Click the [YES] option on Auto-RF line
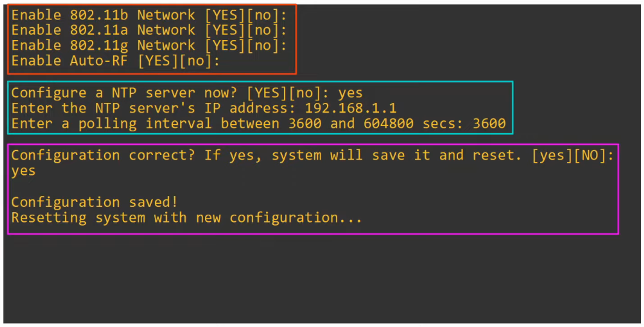 pos(158,61)
